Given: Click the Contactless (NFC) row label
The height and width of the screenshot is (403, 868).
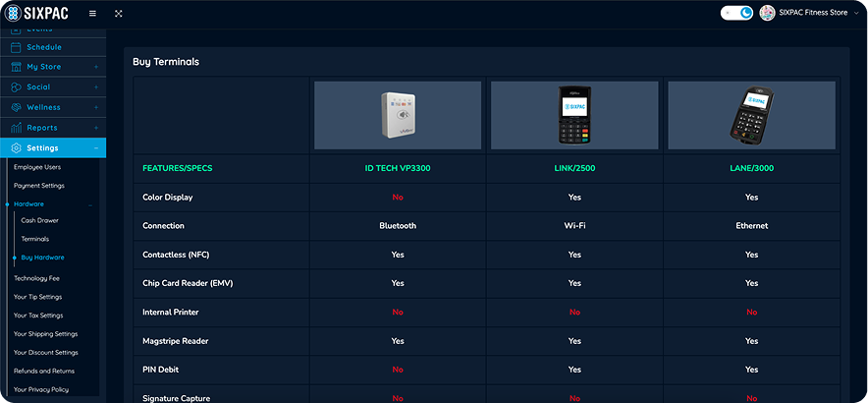Looking at the screenshot, I should pyautogui.click(x=176, y=255).
